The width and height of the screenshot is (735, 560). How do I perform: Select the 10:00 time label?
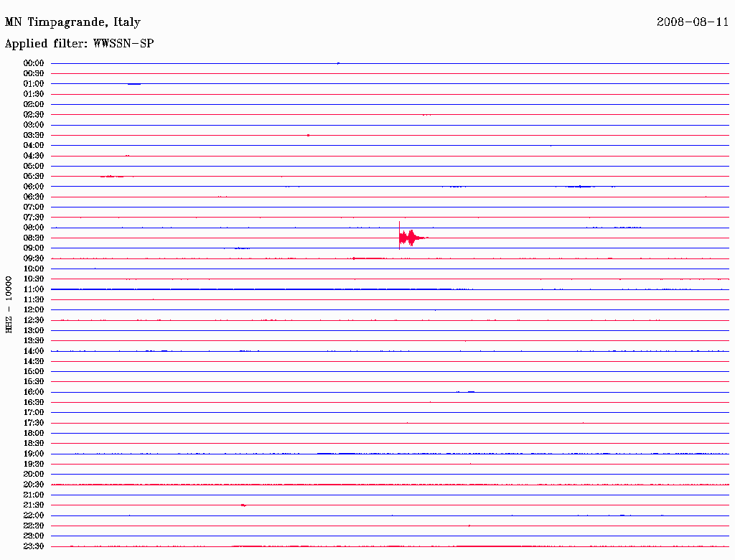[x=34, y=269]
